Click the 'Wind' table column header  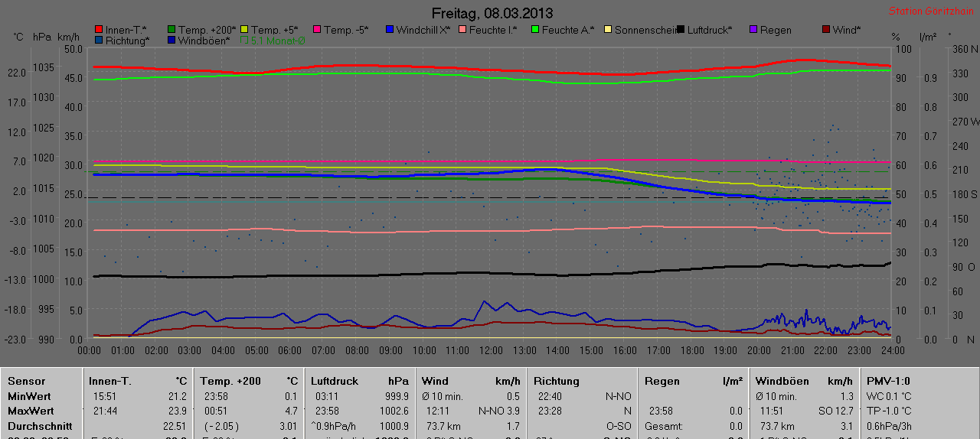pyautogui.click(x=435, y=381)
